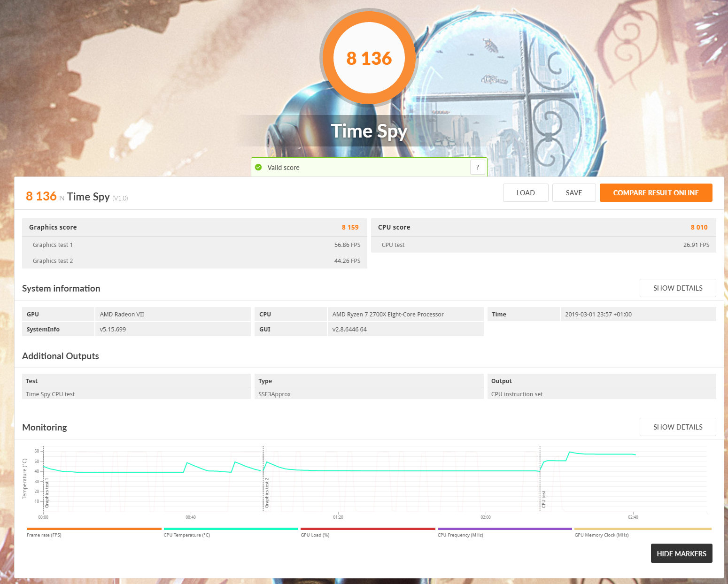Click the Graphics test 2 chart marker
The width and height of the screenshot is (728, 584).
[x=267, y=493]
